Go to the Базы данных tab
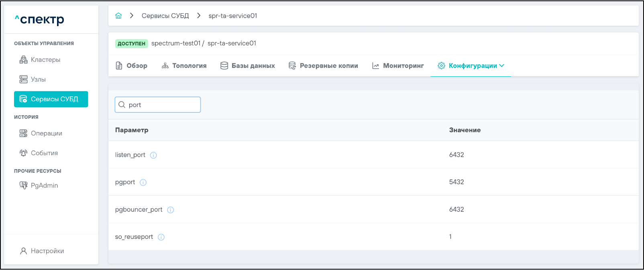The image size is (644, 270). (248, 66)
